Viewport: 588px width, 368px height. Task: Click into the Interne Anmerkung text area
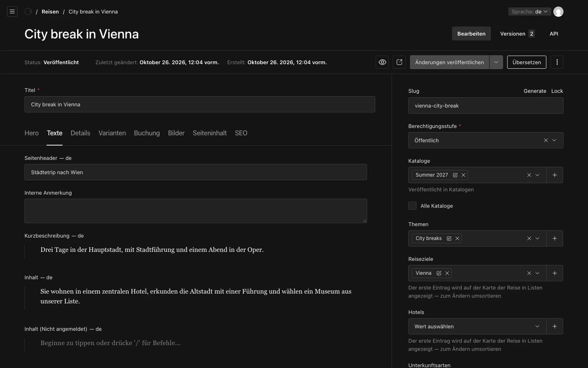click(196, 211)
